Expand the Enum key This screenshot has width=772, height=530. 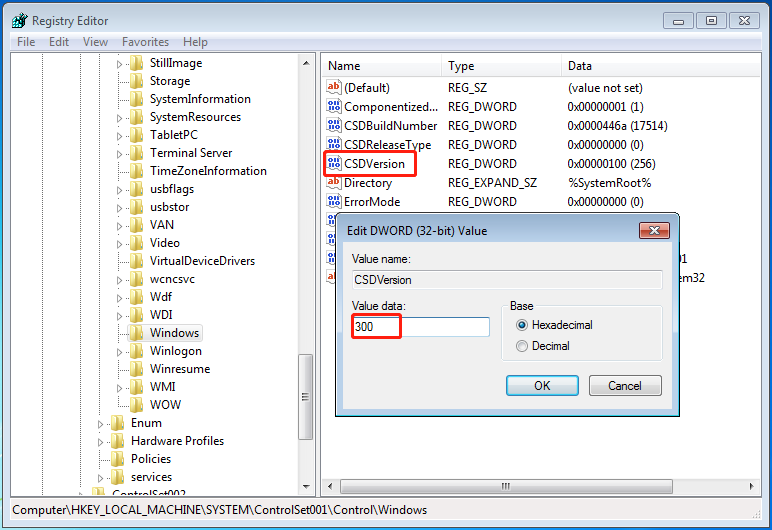coord(100,424)
